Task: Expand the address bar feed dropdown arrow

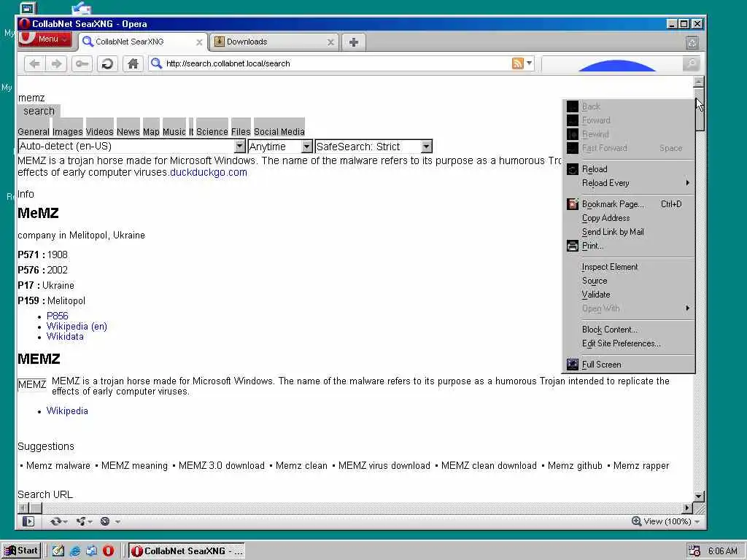Action: point(529,63)
